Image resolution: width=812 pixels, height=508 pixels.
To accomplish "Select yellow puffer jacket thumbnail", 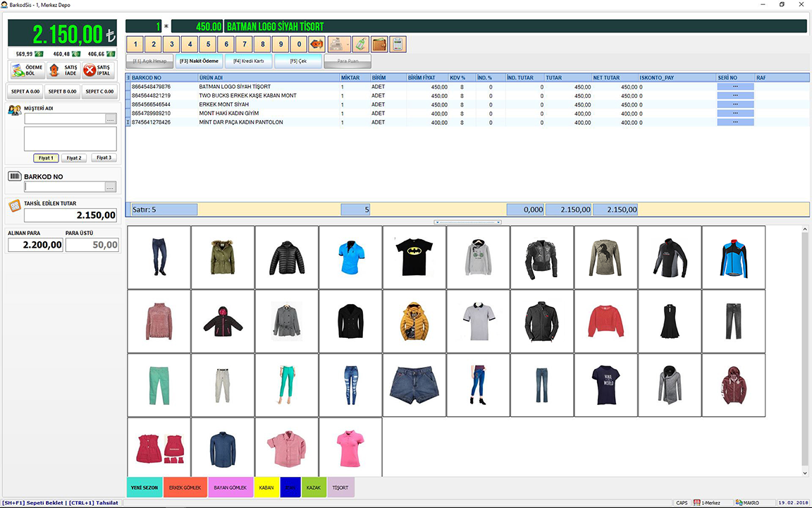I will [x=414, y=322].
